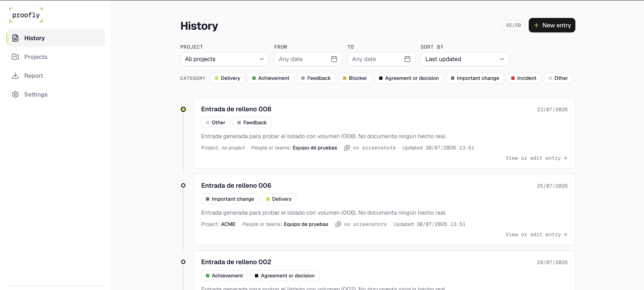The width and height of the screenshot is (644, 290).
Task: Click the proofly logo
Action: coord(26,15)
